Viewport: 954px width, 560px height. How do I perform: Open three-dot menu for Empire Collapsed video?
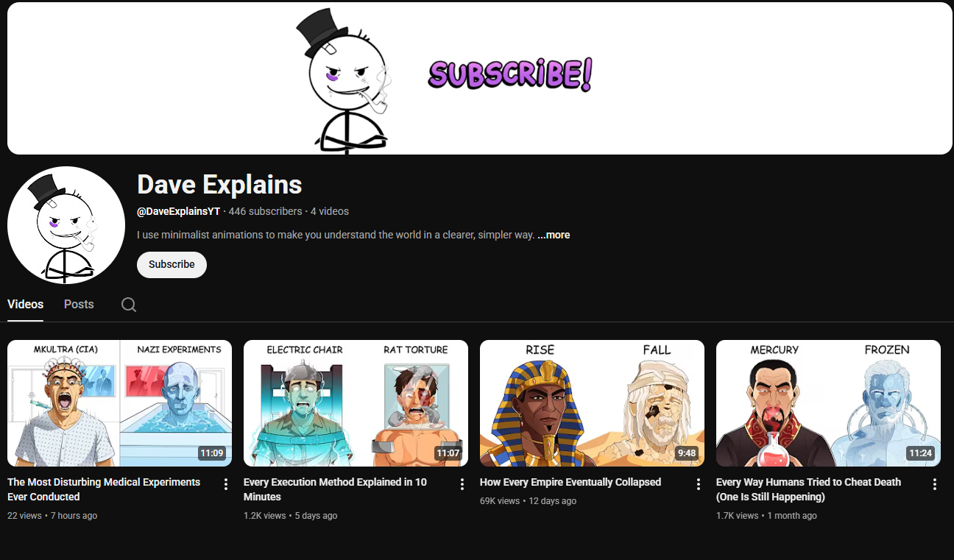[x=699, y=484]
